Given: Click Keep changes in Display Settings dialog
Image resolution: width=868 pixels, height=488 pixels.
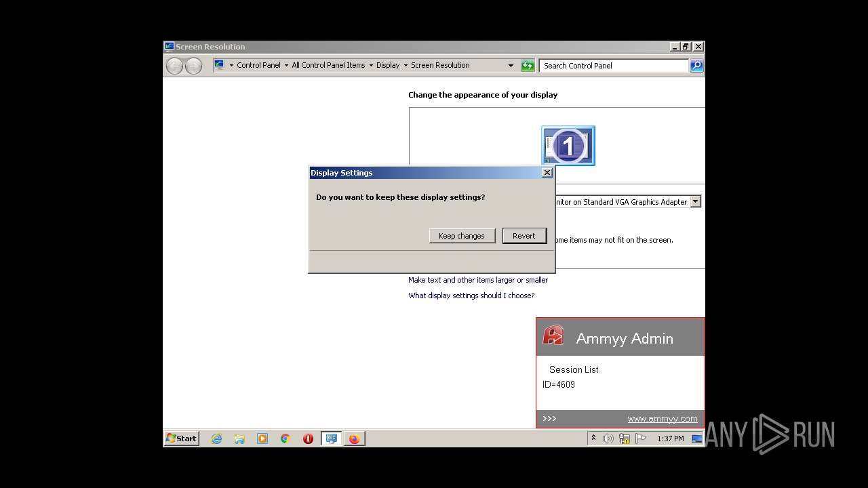Looking at the screenshot, I should (462, 236).
